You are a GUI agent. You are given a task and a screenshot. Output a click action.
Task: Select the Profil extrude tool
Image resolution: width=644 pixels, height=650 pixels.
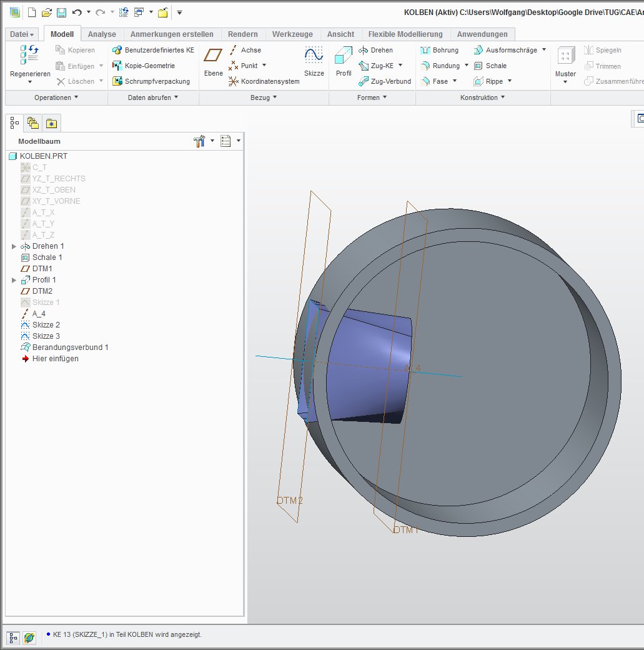343,62
